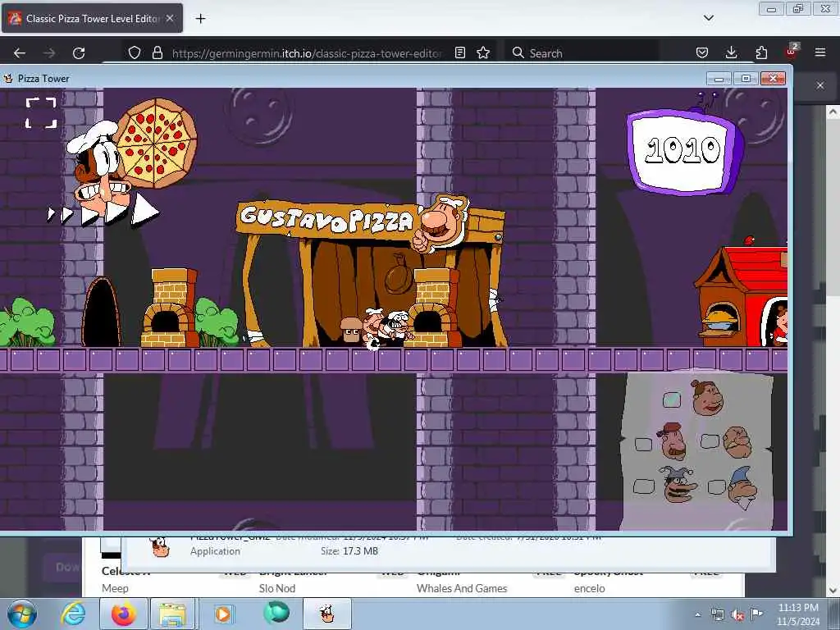This screenshot has width=840, height=630.
Task: Open the media player taskbar icon
Action: (223, 614)
